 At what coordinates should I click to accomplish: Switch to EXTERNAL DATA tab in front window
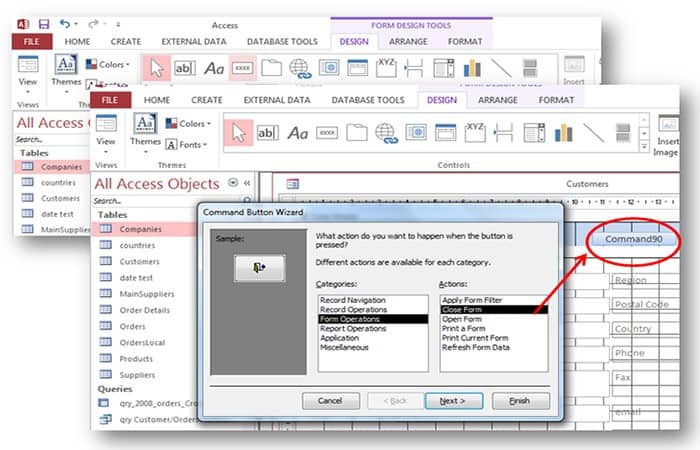coord(277,100)
